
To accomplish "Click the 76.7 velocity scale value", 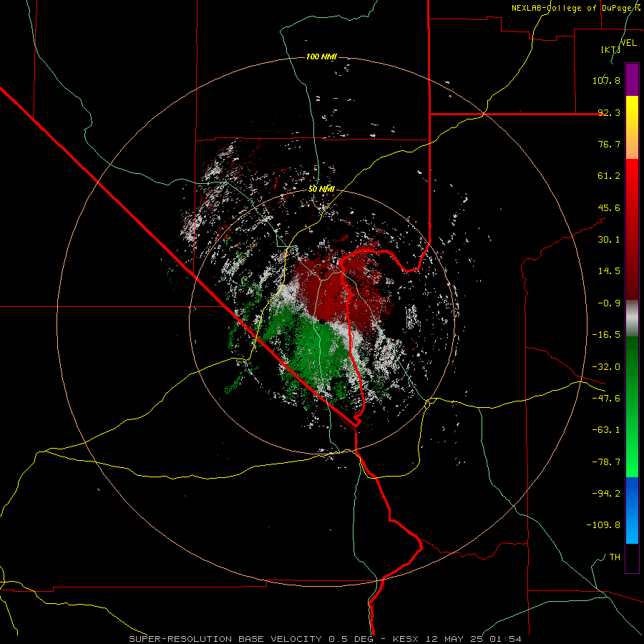I will (x=609, y=144).
